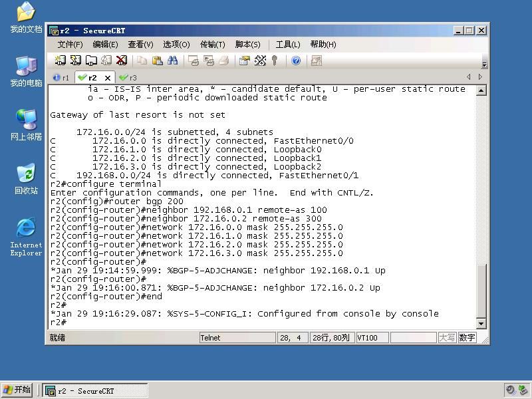
Task: Click the Print printer icon
Action: (224, 61)
